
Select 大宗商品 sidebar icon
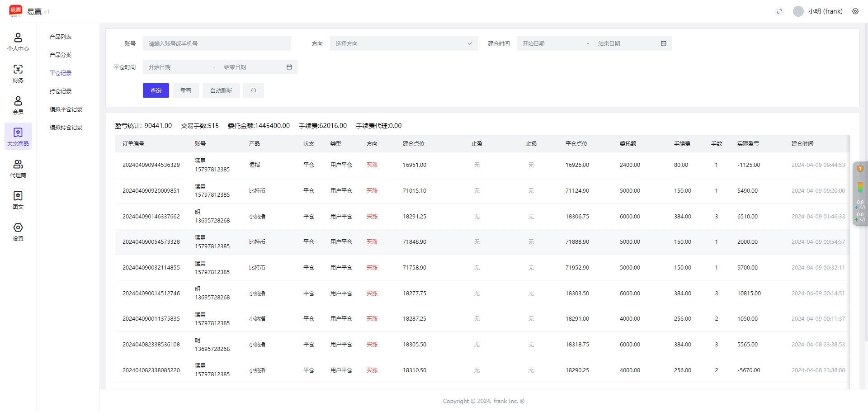coord(18,136)
